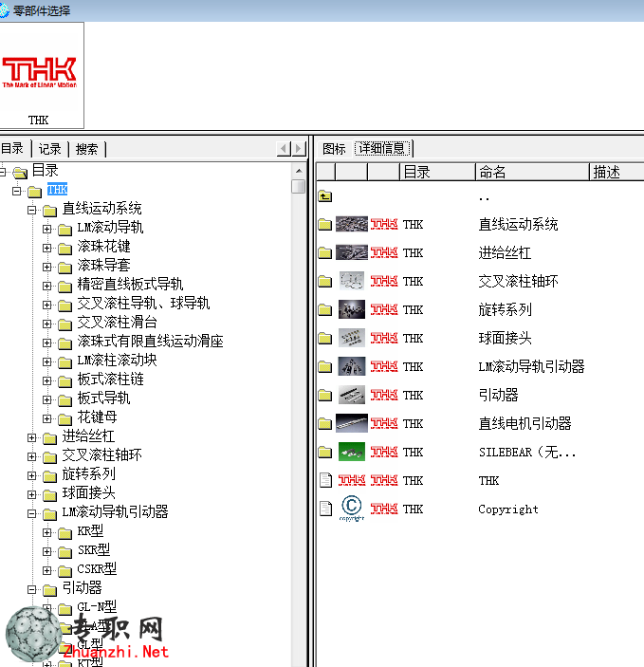This screenshot has width=644, height=667.
Task: Select 交叉滚柱导轨、球导轨 in the tree
Action: (x=143, y=303)
